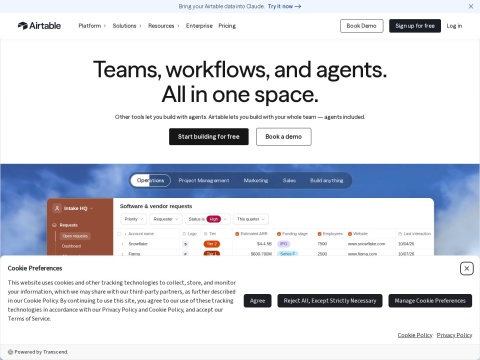Open the Requester filter dropdown
Screen dimensions: 480x360
[x=166, y=219]
